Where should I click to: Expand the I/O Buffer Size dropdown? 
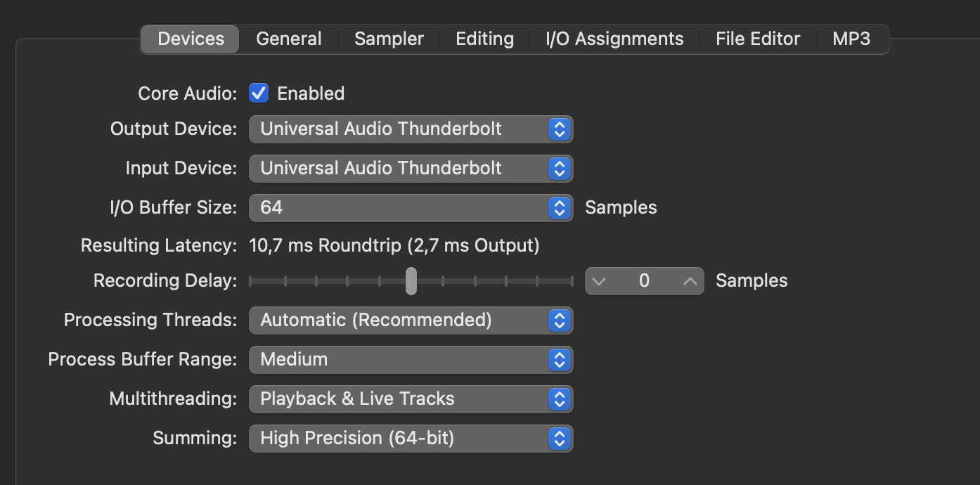[411, 208]
